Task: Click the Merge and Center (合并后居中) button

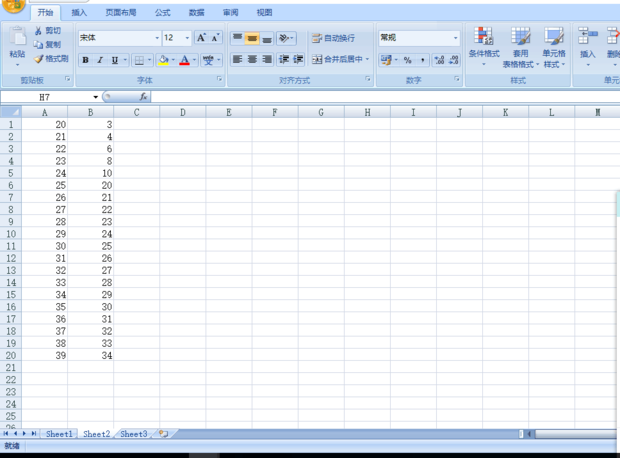Action: pyautogui.click(x=340, y=60)
